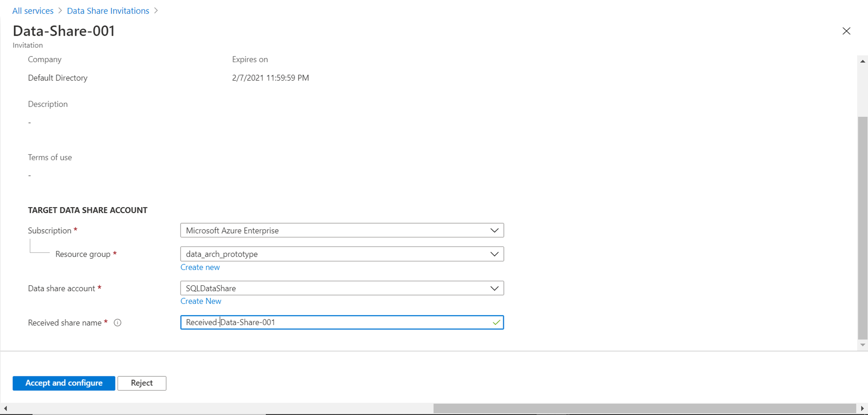The height and width of the screenshot is (415, 868).
Task: Click the green validation checkmark icon
Action: [x=496, y=323]
